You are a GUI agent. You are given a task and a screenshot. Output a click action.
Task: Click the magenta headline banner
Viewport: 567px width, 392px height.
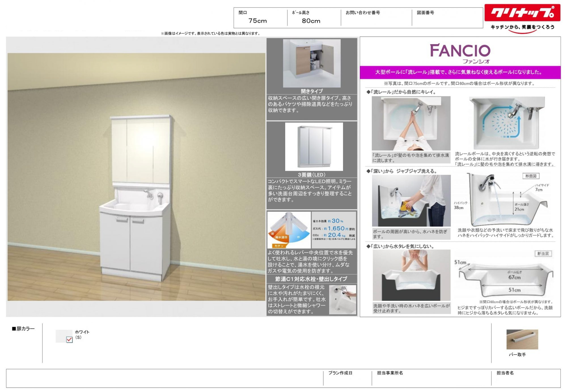(x=460, y=72)
